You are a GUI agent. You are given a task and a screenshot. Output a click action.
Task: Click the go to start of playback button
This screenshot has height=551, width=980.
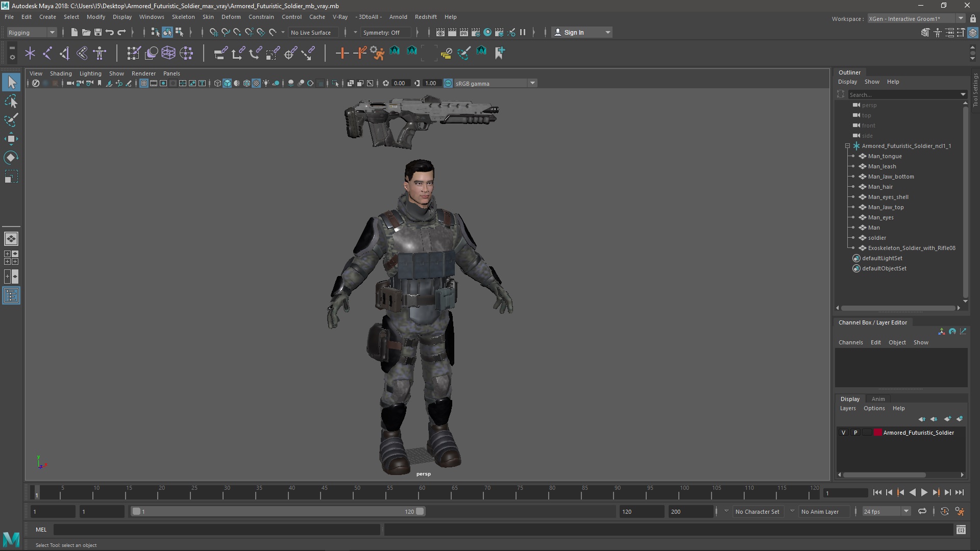coord(877,492)
